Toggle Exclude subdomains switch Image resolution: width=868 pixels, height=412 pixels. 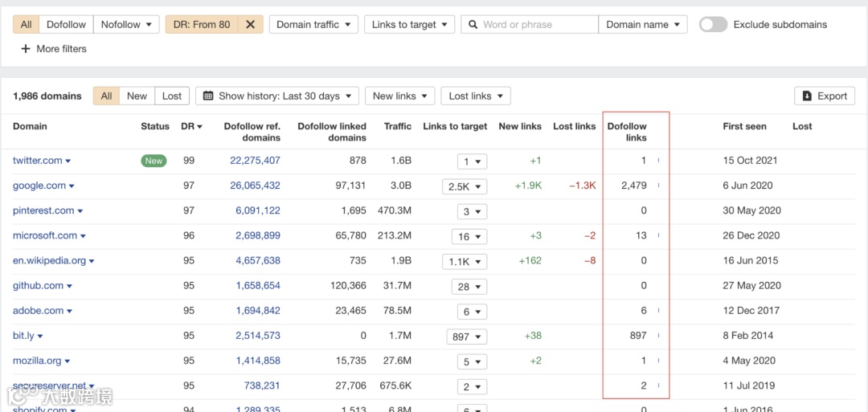[x=713, y=24]
